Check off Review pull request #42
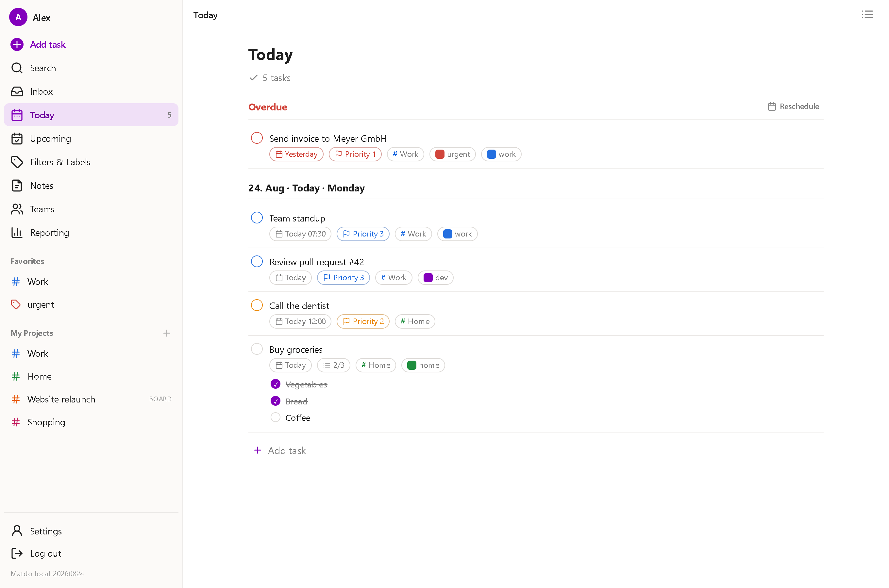This screenshot has height=588, width=889. coord(257,261)
